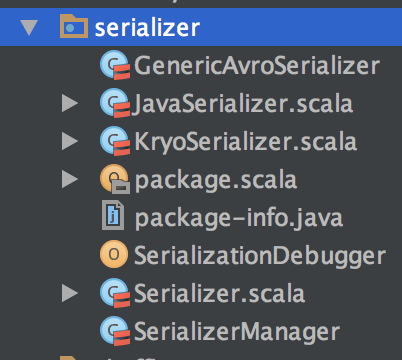Click the package.scala package object icon
Image resolution: width=402 pixels, height=360 pixels.
tap(115, 179)
